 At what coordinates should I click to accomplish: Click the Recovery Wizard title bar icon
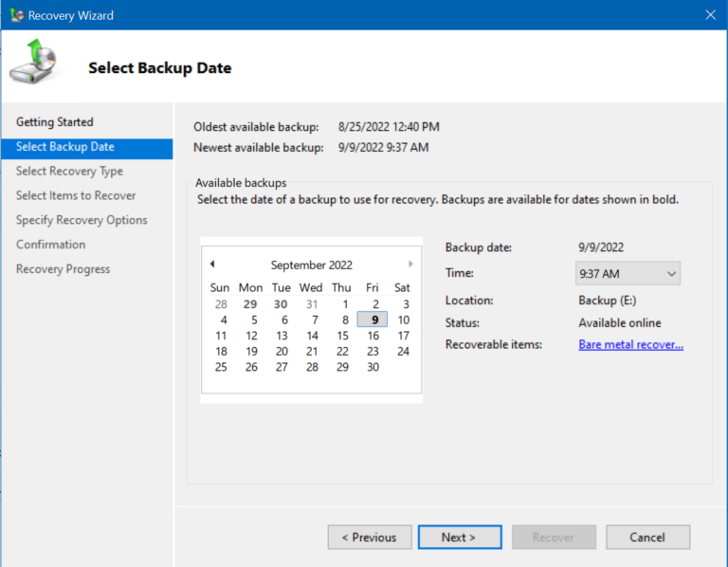[x=17, y=15]
